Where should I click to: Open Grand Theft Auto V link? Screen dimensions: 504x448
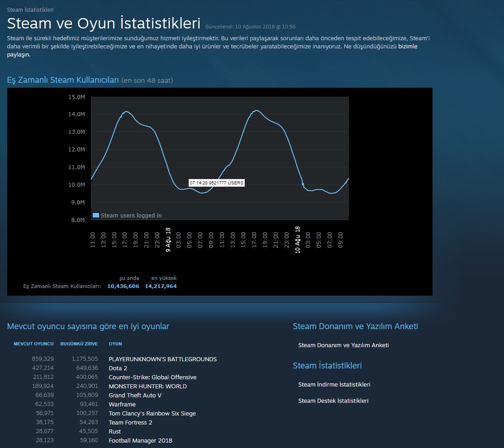click(135, 395)
